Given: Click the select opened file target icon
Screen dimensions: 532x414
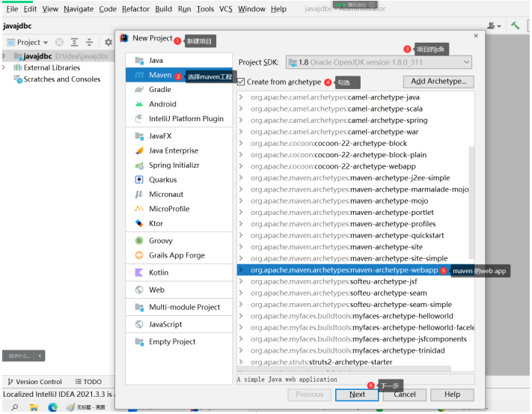Looking at the screenshot, I should click(x=59, y=43).
